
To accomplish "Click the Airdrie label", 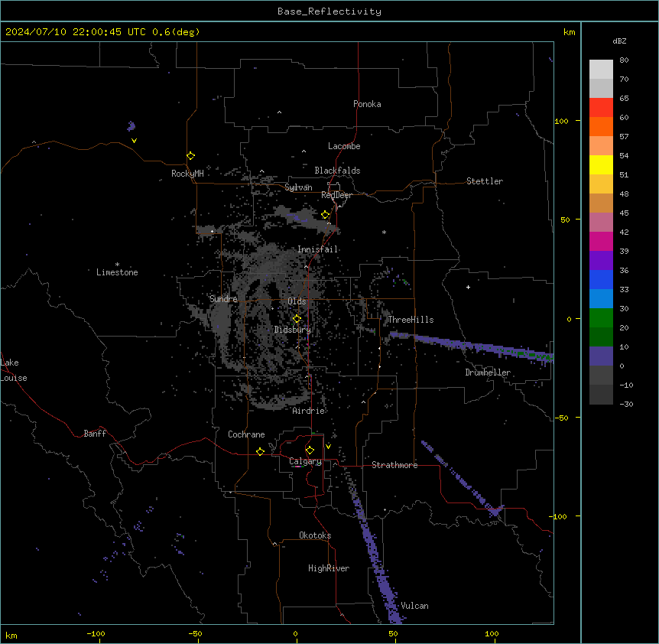I will 309,411.
